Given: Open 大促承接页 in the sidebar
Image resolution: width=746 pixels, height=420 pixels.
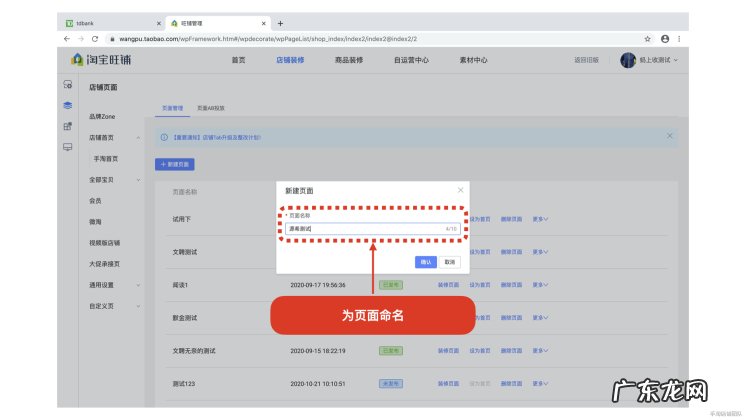Looking at the screenshot, I should tap(105, 264).
